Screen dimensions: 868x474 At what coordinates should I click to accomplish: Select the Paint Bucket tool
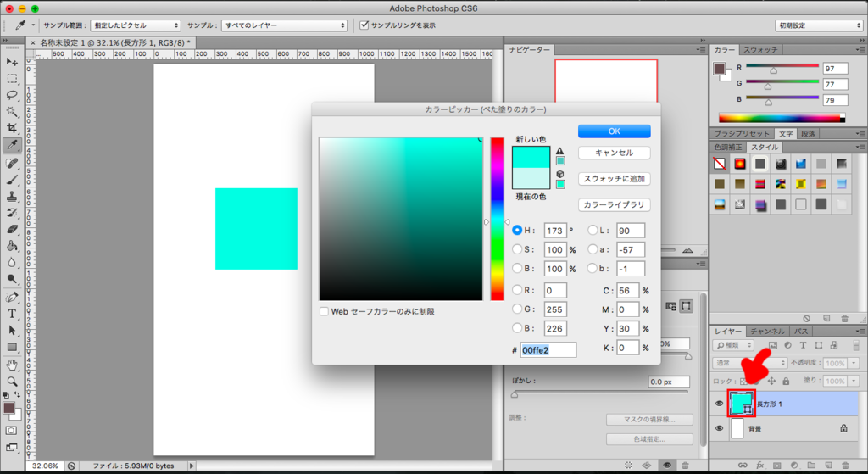12,246
